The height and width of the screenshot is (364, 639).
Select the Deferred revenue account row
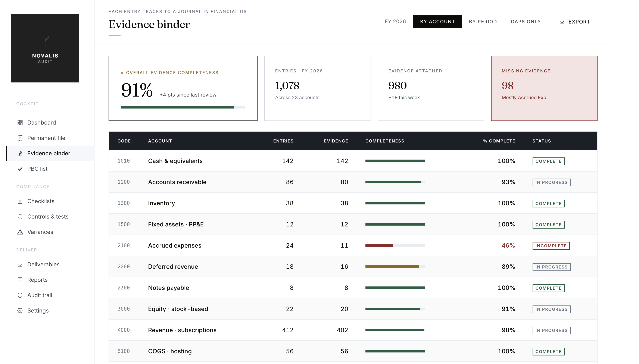(353, 267)
